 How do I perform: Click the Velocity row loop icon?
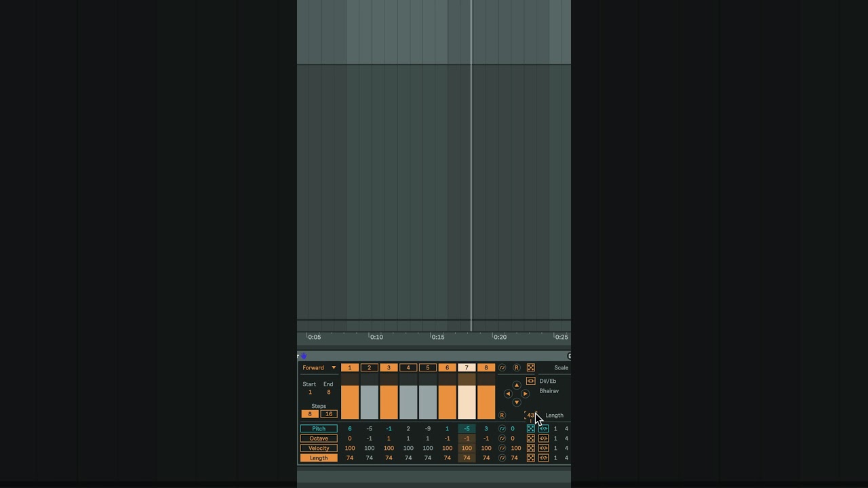(x=502, y=448)
